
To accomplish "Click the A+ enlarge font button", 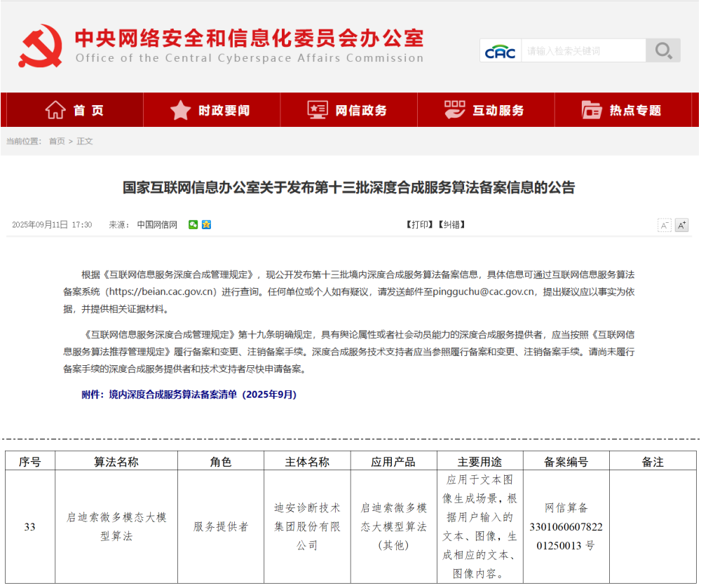I will click(681, 225).
